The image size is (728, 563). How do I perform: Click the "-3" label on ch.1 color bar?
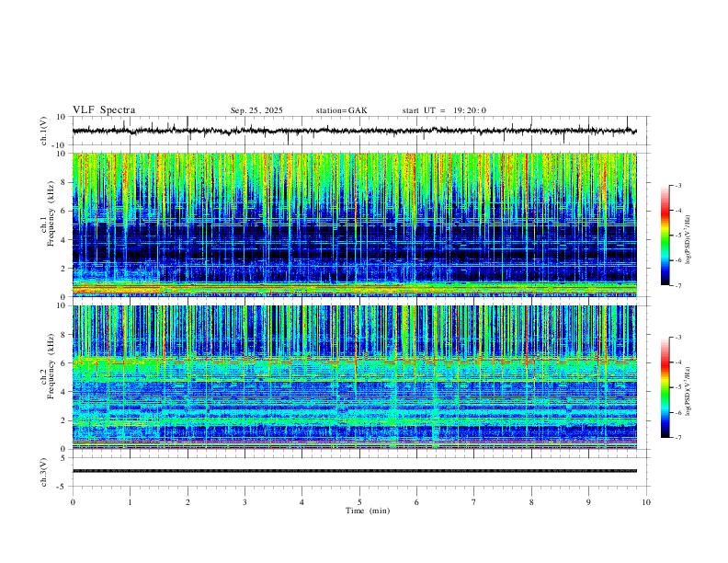coord(677,185)
